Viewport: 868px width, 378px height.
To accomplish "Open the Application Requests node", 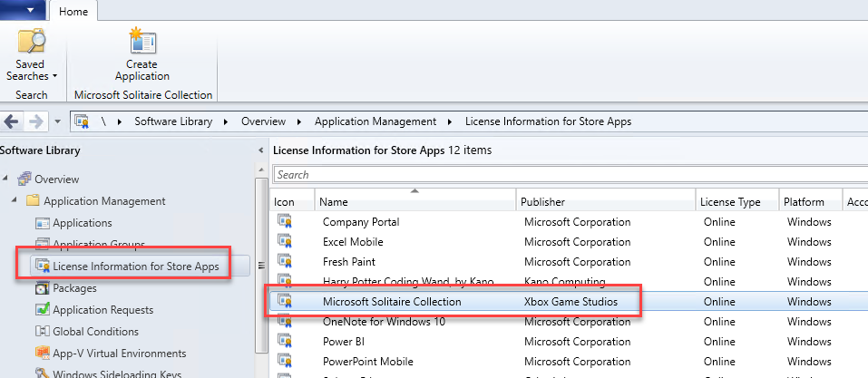I will point(103,310).
